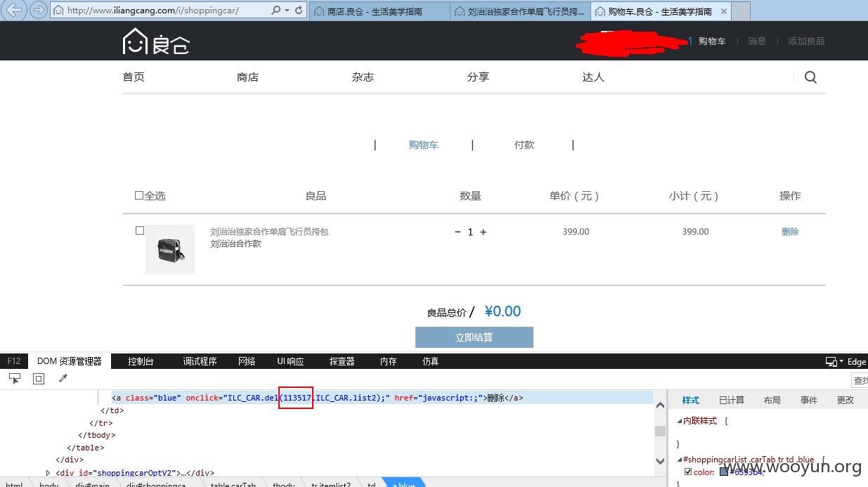
Task: Open the 探查器 dev tools tab
Action: pyautogui.click(x=342, y=361)
